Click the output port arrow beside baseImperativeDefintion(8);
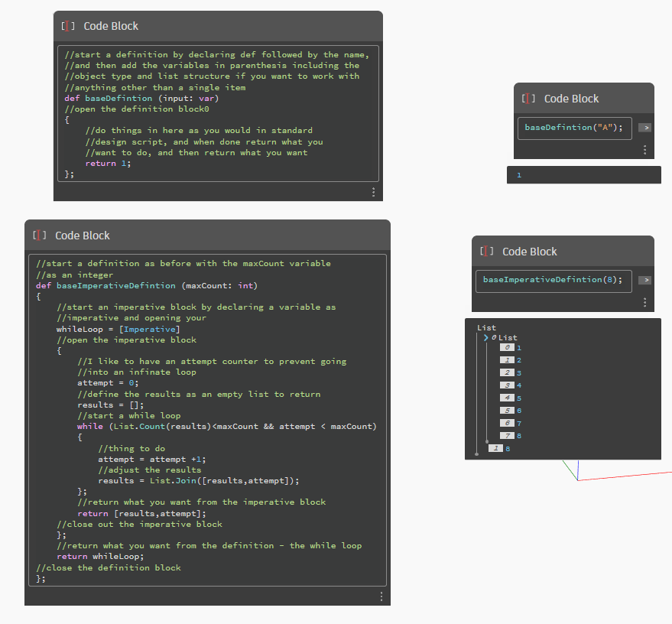Image resolution: width=672 pixels, height=624 pixels. click(645, 281)
